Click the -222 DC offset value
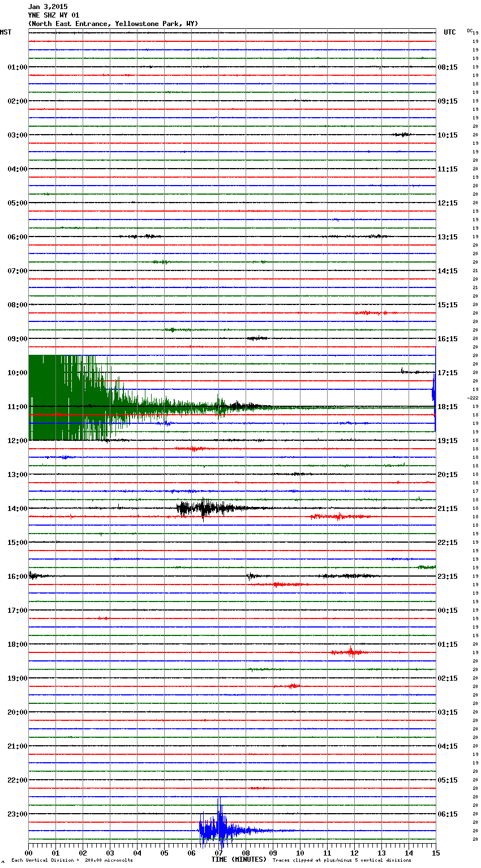This screenshot has height=868, width=481. pos(473,398)
